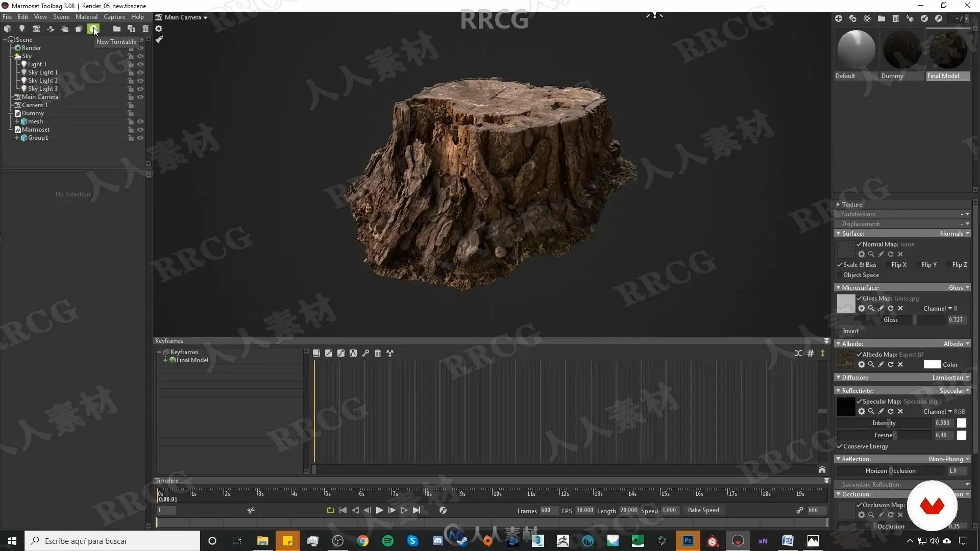
Task: Delete keyframes with the trash icon
Action: coord(378,353)
